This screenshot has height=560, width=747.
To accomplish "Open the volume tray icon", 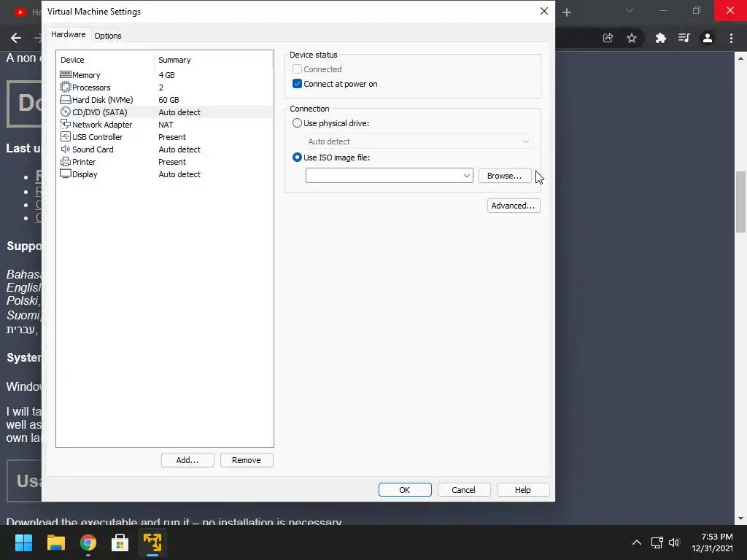I will [674, 542].
